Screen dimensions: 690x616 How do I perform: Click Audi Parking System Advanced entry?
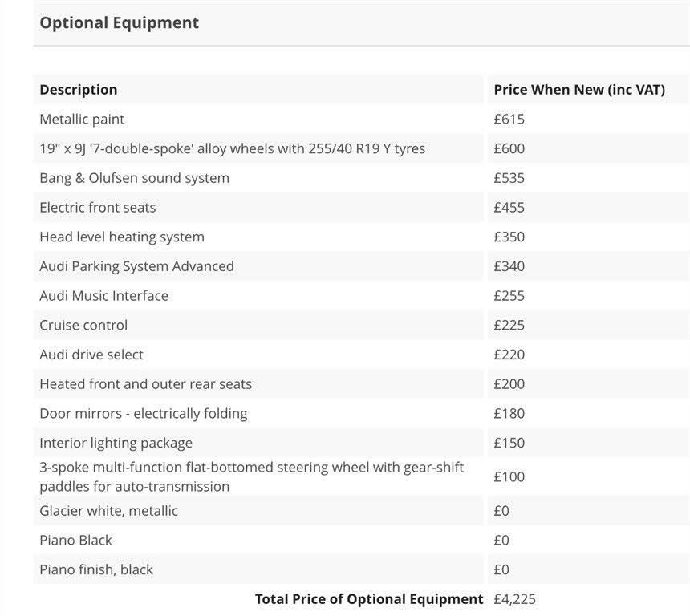click(136, 266)
